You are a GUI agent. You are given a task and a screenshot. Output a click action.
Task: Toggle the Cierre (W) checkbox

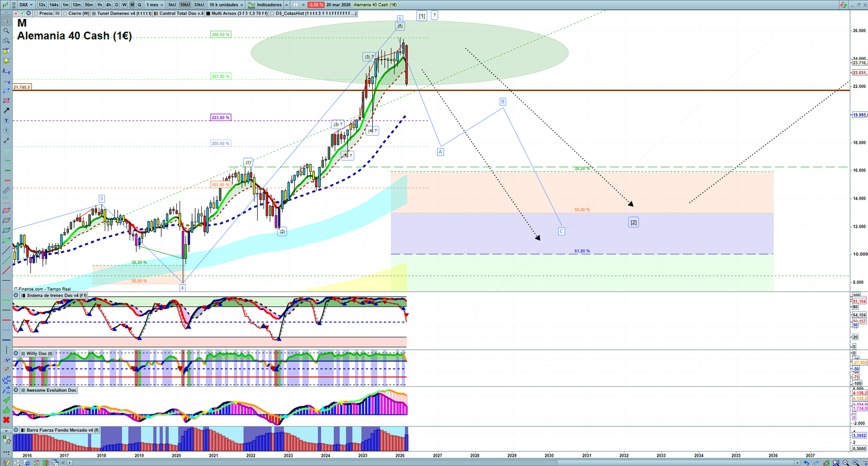point(65,14)
